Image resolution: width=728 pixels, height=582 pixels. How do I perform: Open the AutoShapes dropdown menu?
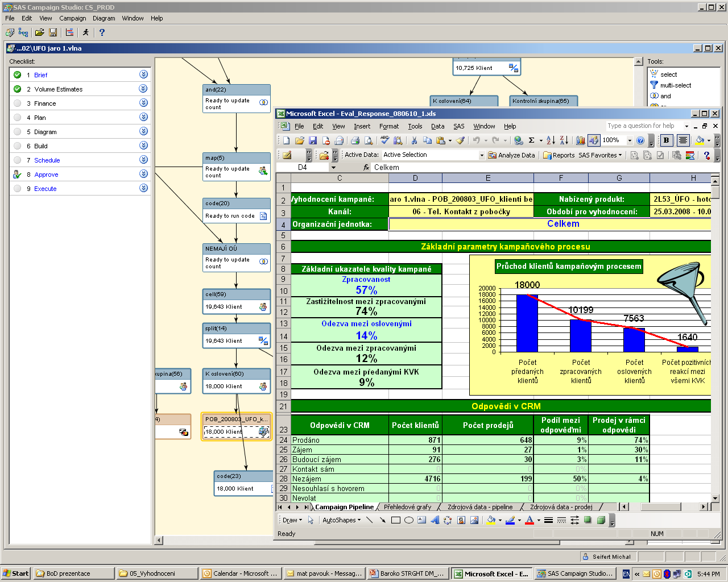point(341,520)
